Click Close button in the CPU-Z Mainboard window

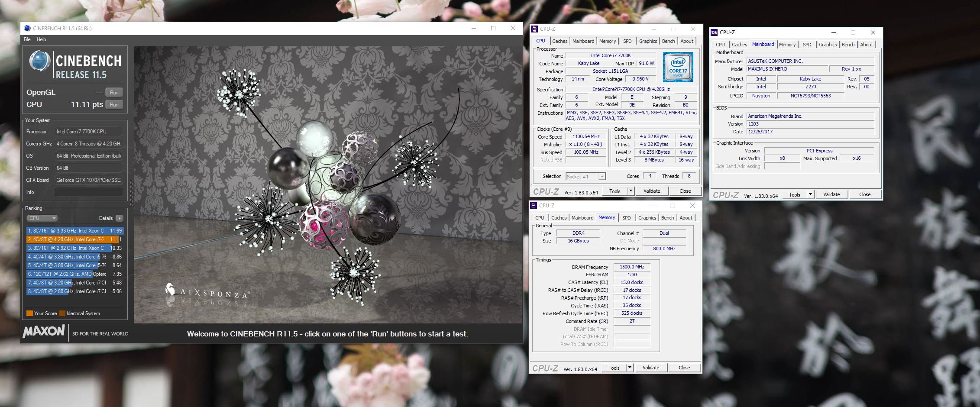865,194
